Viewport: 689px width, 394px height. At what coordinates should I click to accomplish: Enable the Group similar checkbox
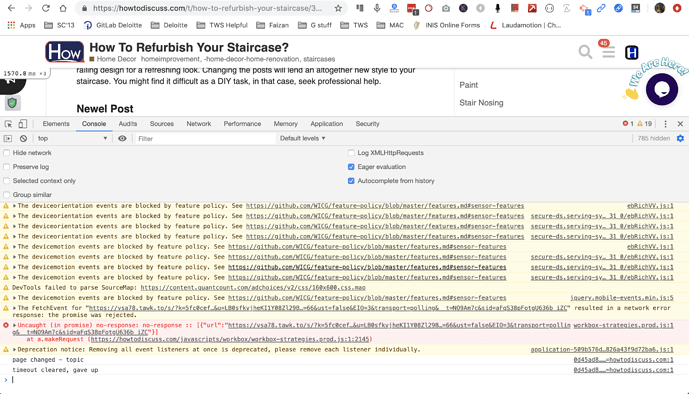7,195
